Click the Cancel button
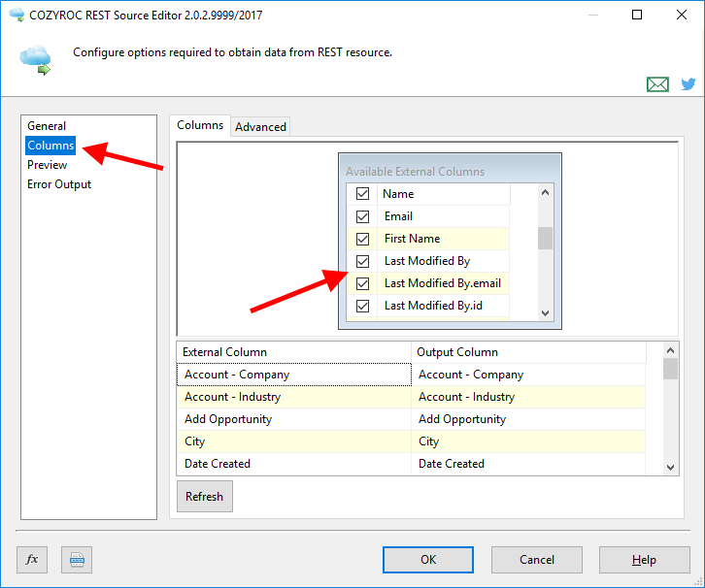This screenshot has height=588, width=705. [x=537, y=560]
